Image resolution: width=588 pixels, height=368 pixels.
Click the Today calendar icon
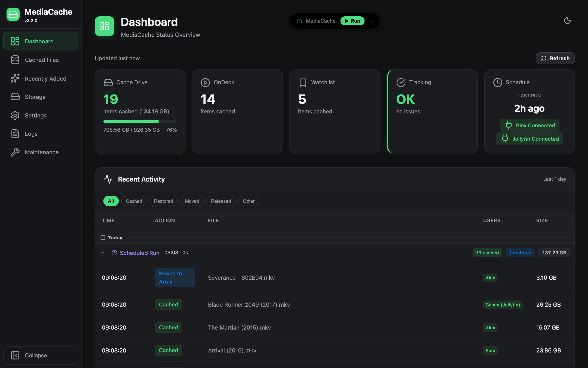pos(103,237)
